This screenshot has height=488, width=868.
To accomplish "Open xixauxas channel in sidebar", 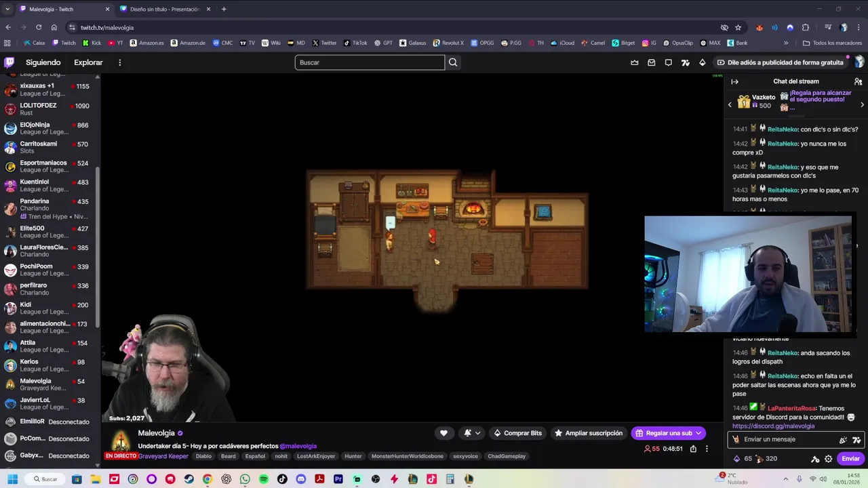I will click(x=50, y=89).
